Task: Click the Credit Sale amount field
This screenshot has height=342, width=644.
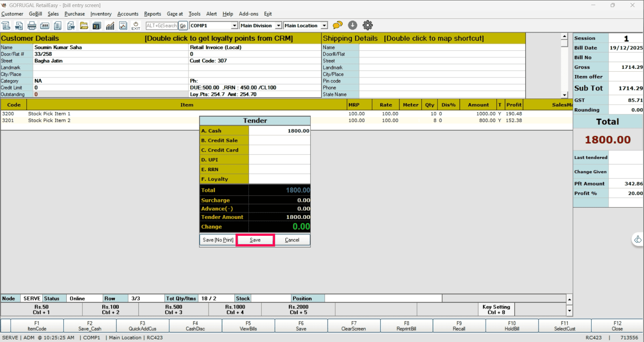Action: click(279, 140)
